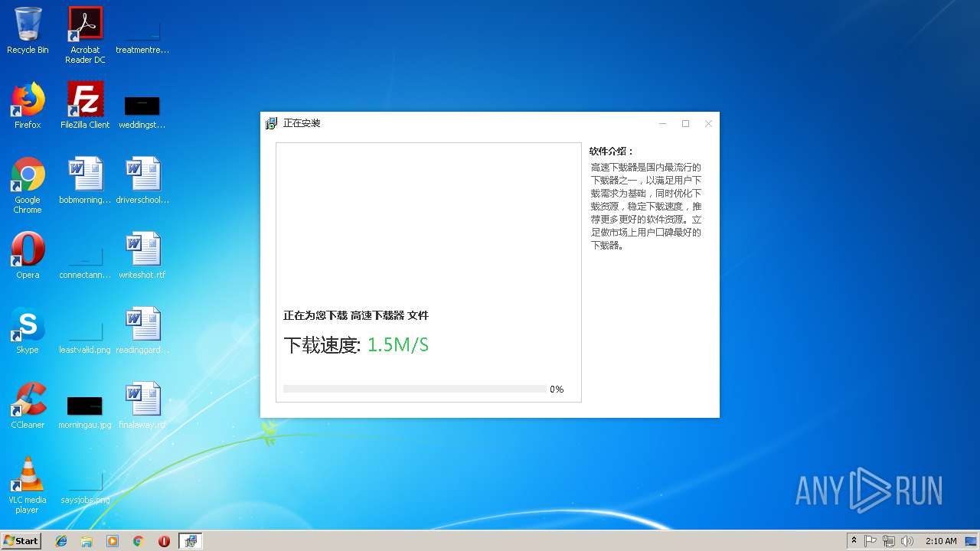Screen dimensions: 980x551
Task: Select writeshot.rtf document icon
Action: coord(142,256)
